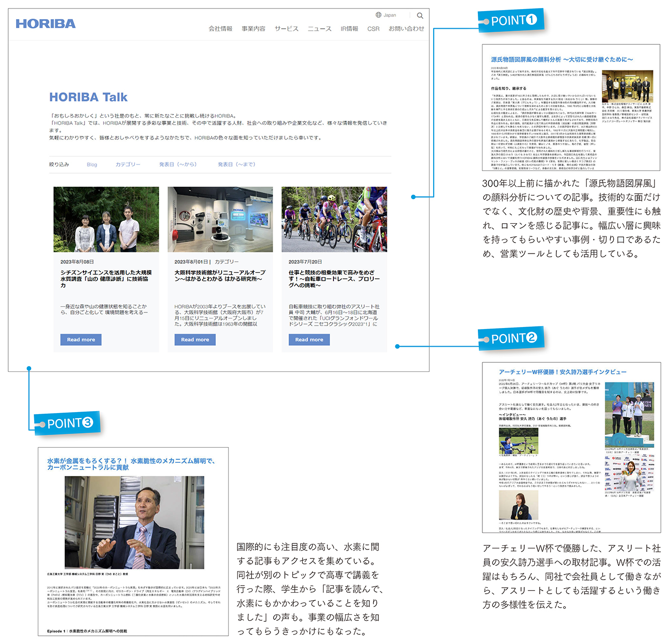Open the science museum exhibit thumbnail

220,219
